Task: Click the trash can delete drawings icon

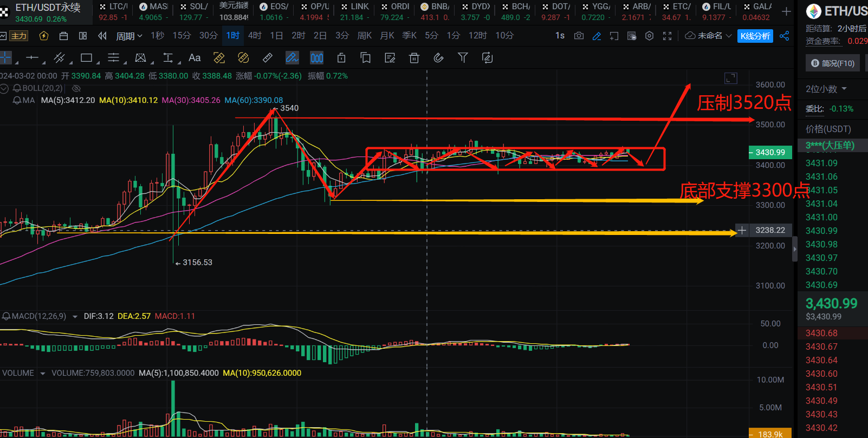Action: tap(414, 58)
